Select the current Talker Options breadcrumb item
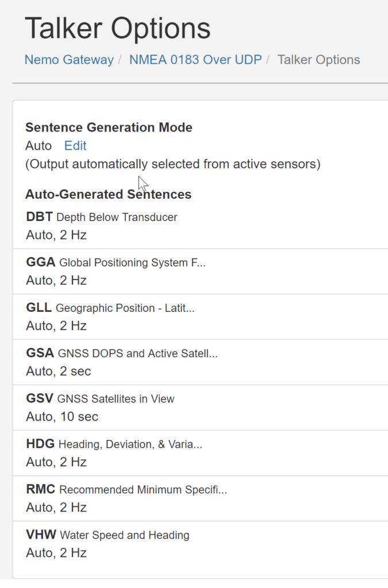The image size is (388, 588). (x=318, y=60)
